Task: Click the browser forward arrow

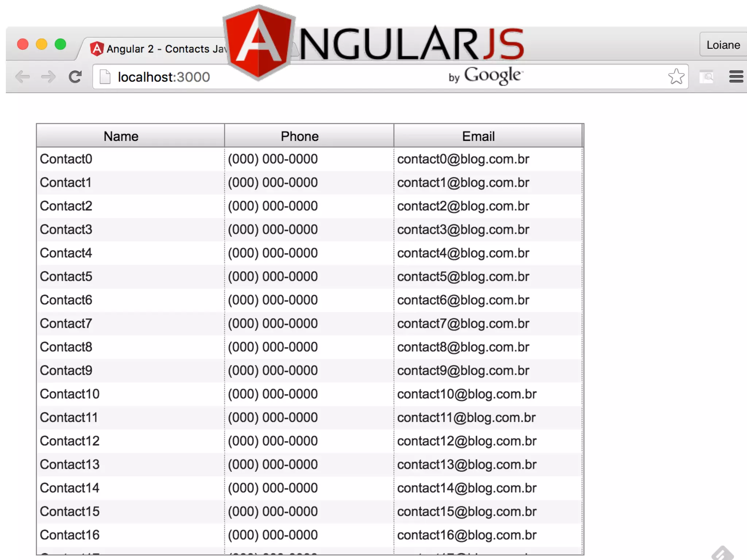Action: 48,77
